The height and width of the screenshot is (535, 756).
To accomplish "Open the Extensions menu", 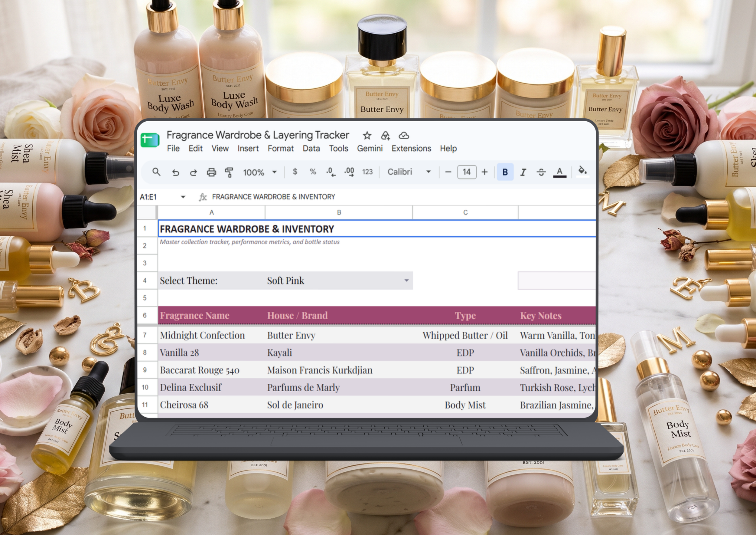I will pos(411,149).
